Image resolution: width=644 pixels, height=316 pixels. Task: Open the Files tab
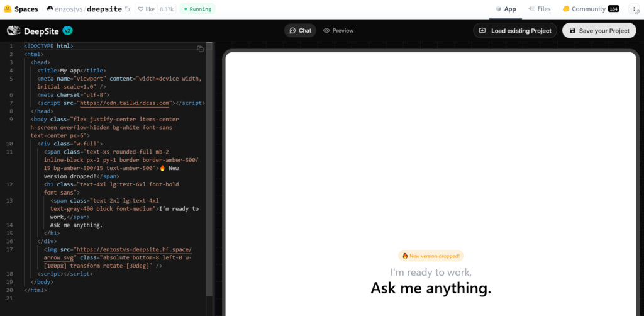pyautogui.click(x=539, y=9)
